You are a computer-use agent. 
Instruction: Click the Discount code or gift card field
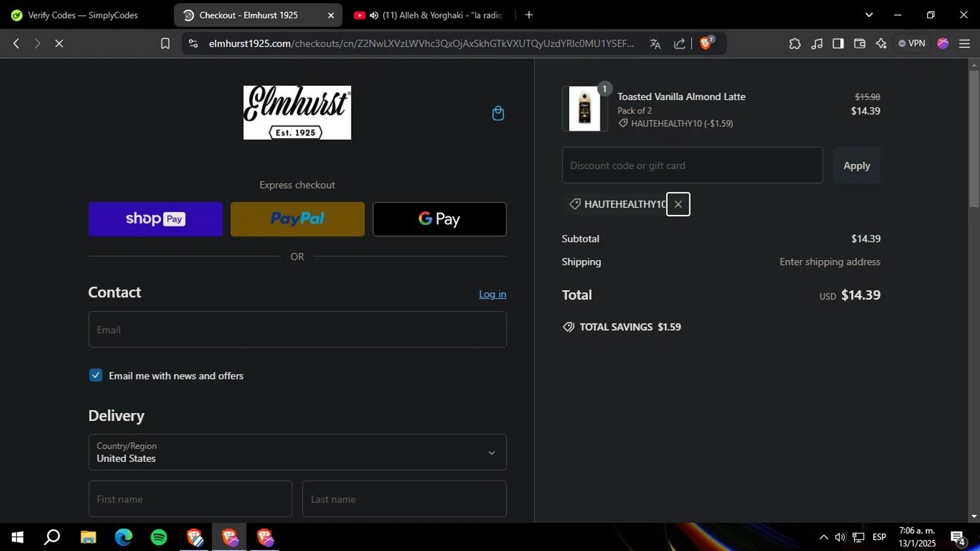[x=692, y=165]
